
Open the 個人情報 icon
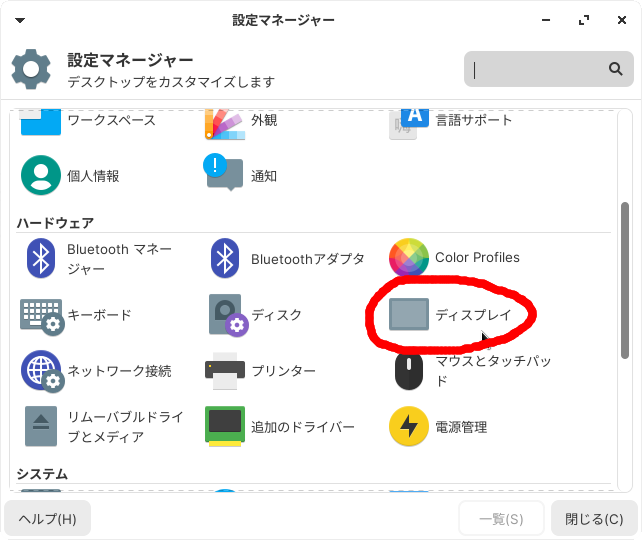(x=41, y=175)
